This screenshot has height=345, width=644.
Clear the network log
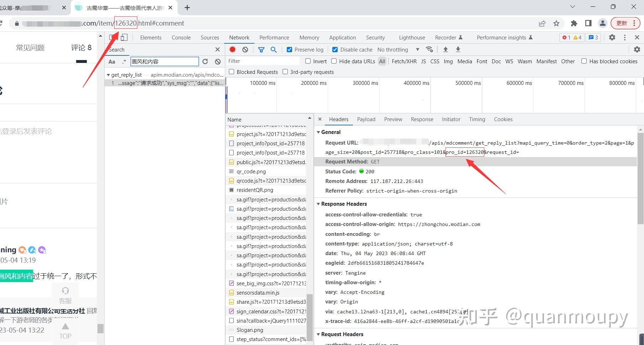245,50
